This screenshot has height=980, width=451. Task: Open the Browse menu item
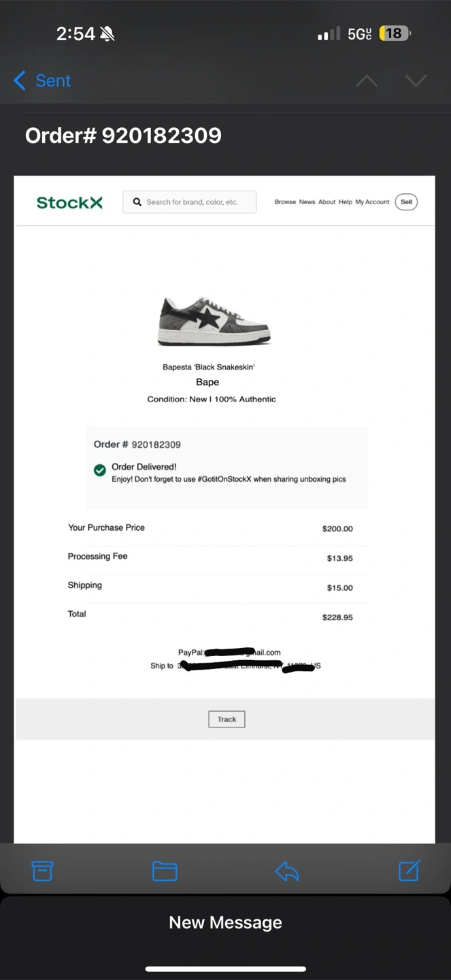click(x=285, y=202)
